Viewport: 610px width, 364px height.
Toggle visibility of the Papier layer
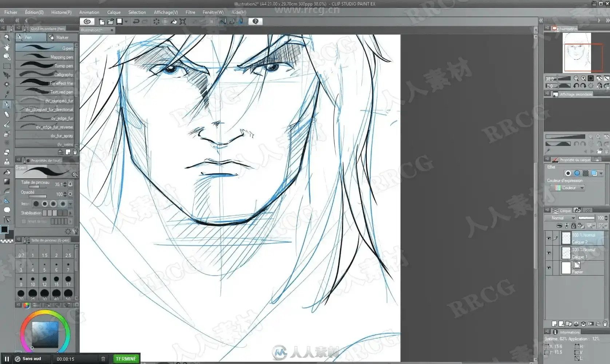[x=548, y=268]
